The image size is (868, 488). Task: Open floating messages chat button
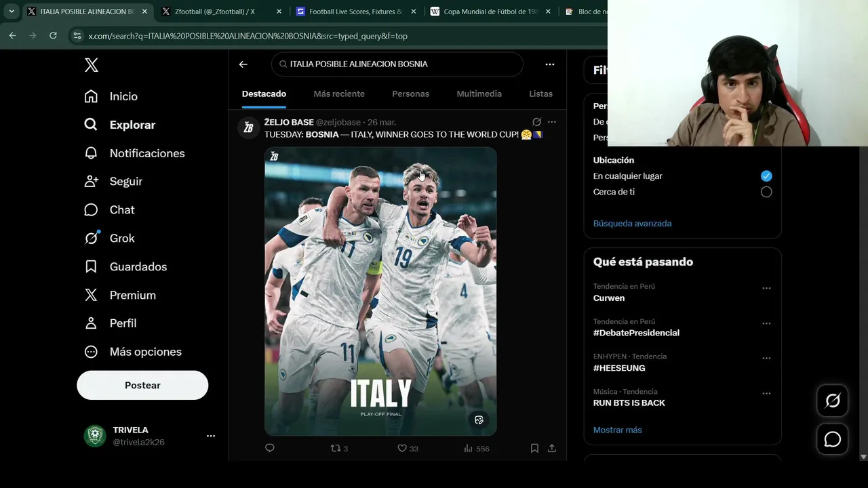[833, 439]
